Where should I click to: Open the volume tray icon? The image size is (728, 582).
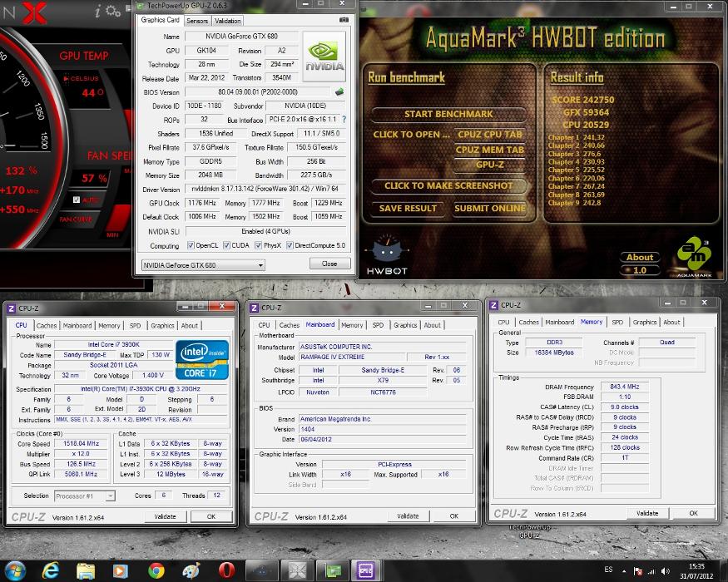click(666, 571)
